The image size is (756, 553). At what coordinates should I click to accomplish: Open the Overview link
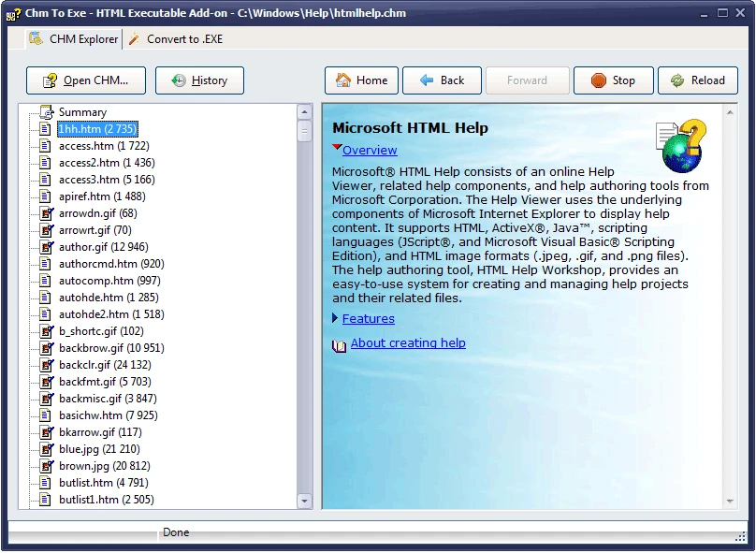click(370, 151)
